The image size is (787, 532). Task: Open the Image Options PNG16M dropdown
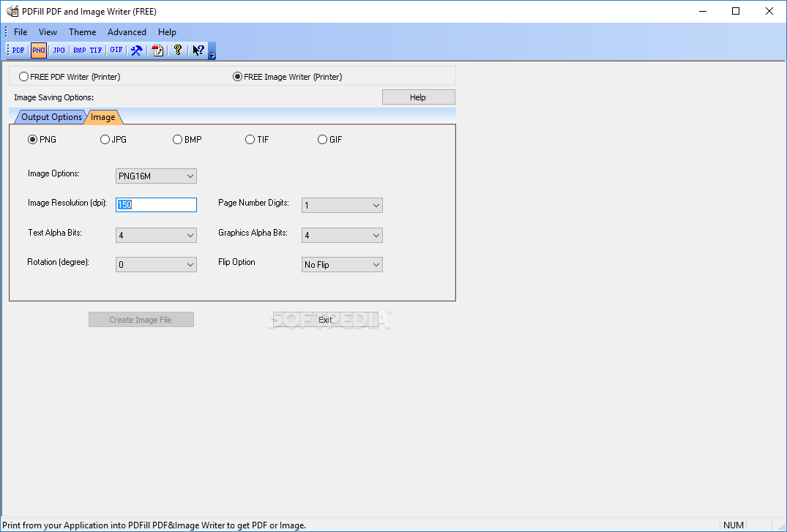point(156,176)
